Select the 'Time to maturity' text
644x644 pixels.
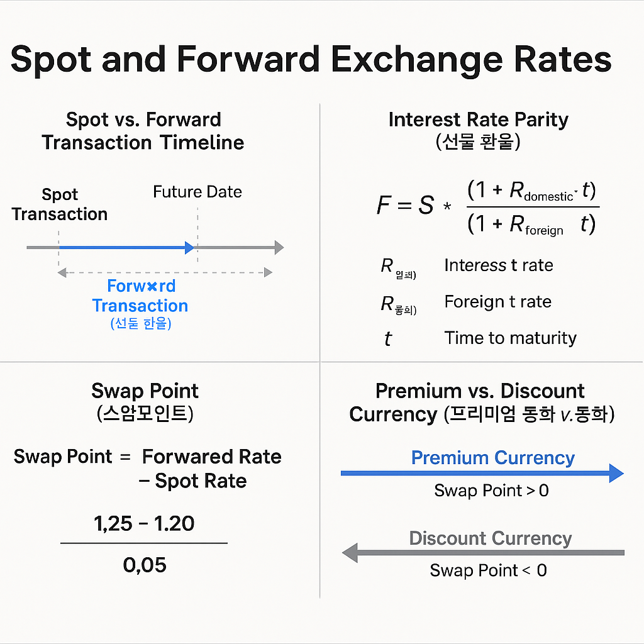tap(510, 338)
